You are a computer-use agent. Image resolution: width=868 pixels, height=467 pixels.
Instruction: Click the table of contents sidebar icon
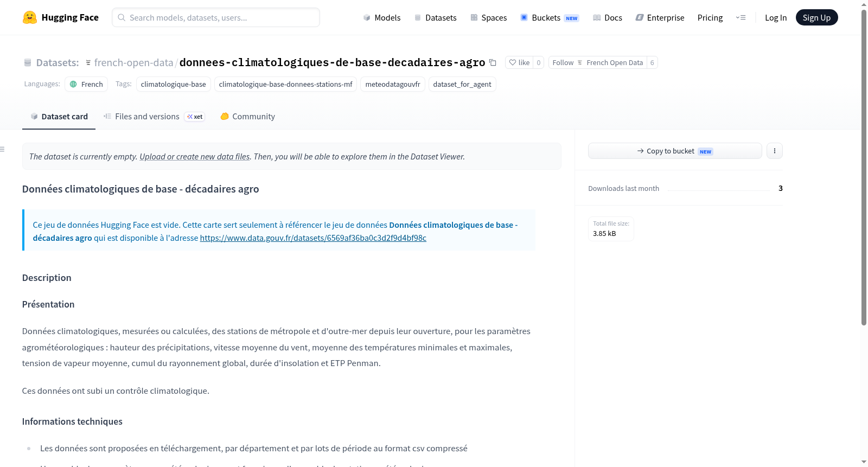[3, 149]
